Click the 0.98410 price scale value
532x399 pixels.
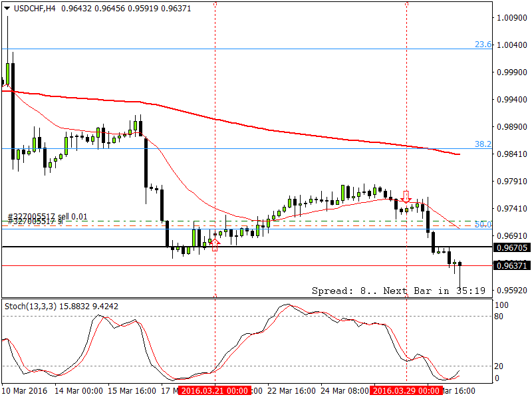point(511,154)
